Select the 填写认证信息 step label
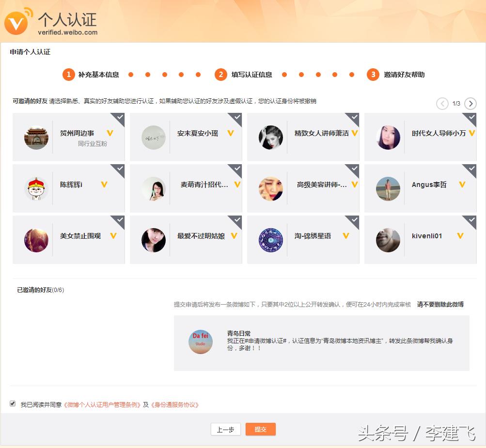Screen dimensions: 486x448 coord(251,75)
